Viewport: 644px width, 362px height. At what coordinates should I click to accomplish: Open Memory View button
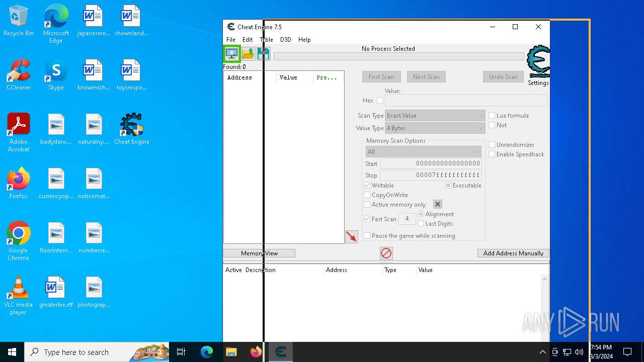tap(259, 253)
